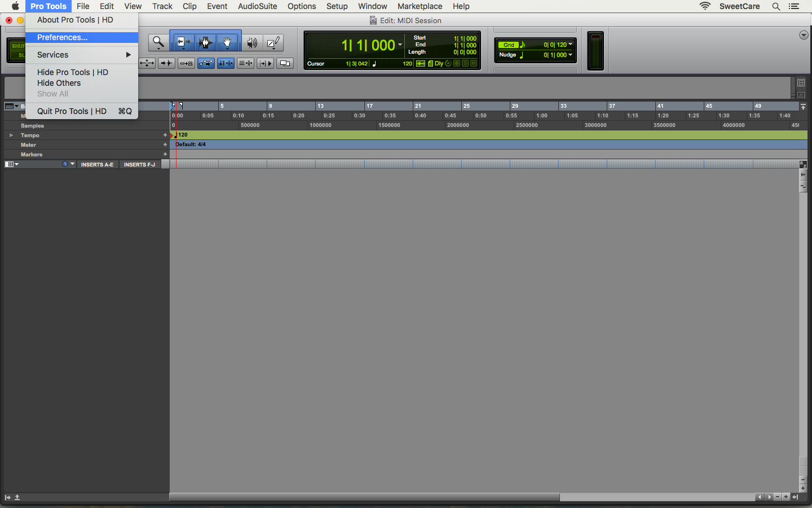Viewport: 812px width, 508px height.
Task: Open the Grid value dropdown
Action: pos(571,45)
